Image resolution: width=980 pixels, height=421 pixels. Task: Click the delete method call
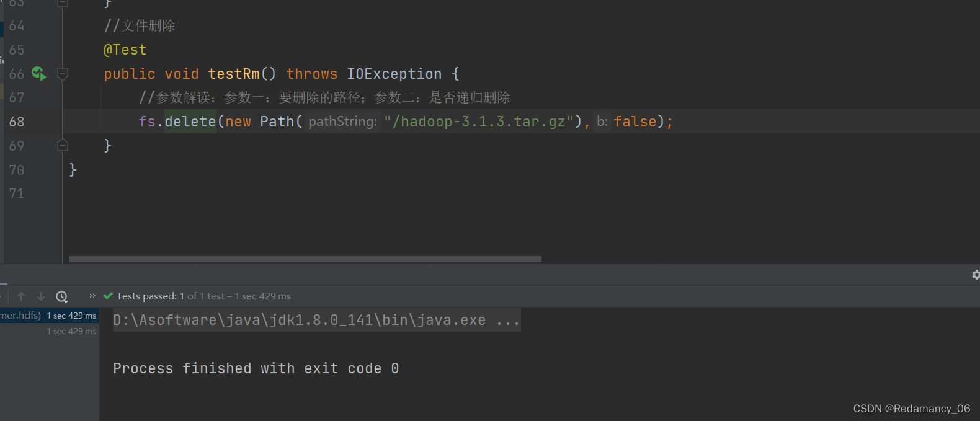point(190,122)
